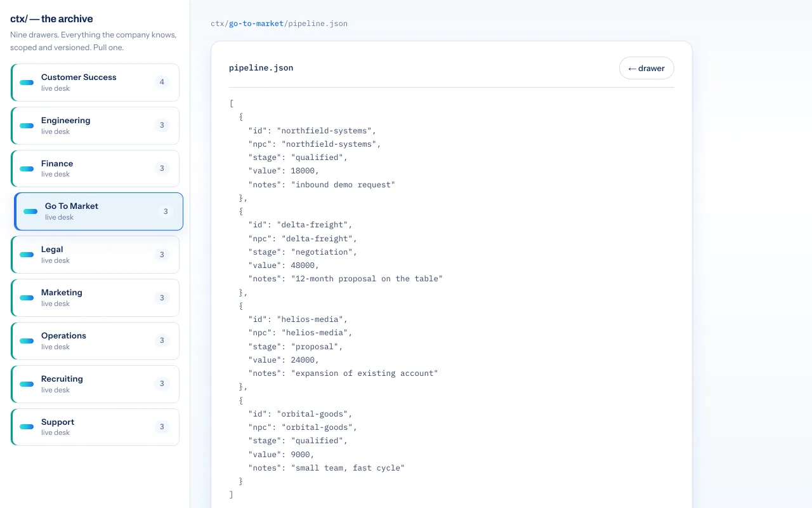Go back using the drawer button
Screen dimensions: 812x508
click(x=646, y=68)
